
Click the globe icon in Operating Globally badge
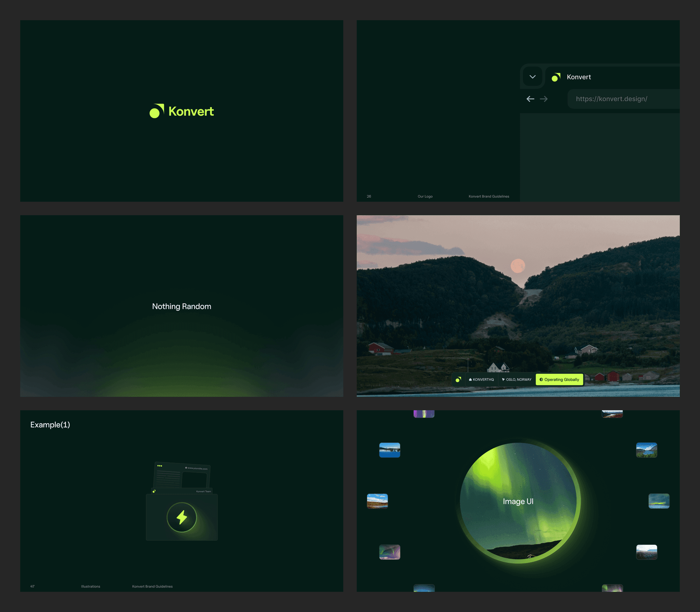pyautogui.click(x=541, y=379)
